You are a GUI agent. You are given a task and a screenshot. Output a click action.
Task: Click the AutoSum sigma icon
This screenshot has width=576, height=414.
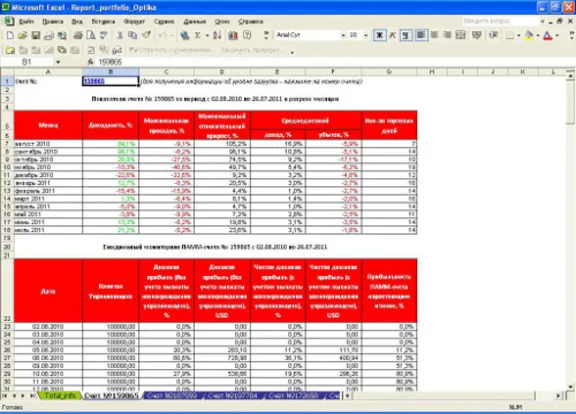pyautogui.click(x=198, y=35)
